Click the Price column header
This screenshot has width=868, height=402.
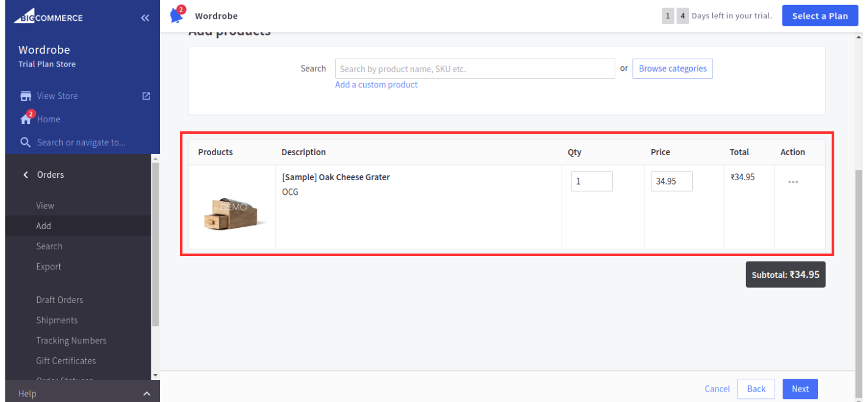point(660,152)
